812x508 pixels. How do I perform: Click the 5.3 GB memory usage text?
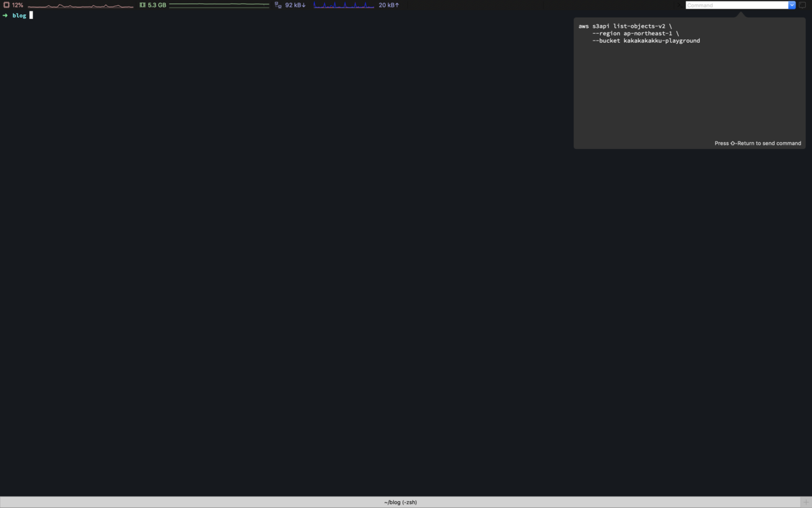[x=157, y=5]
